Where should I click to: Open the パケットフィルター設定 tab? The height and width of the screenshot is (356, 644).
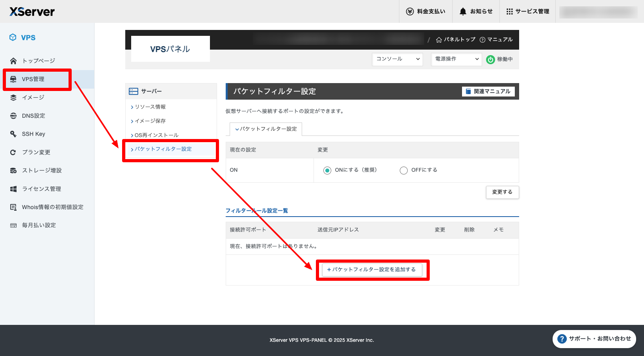(266, 129)
